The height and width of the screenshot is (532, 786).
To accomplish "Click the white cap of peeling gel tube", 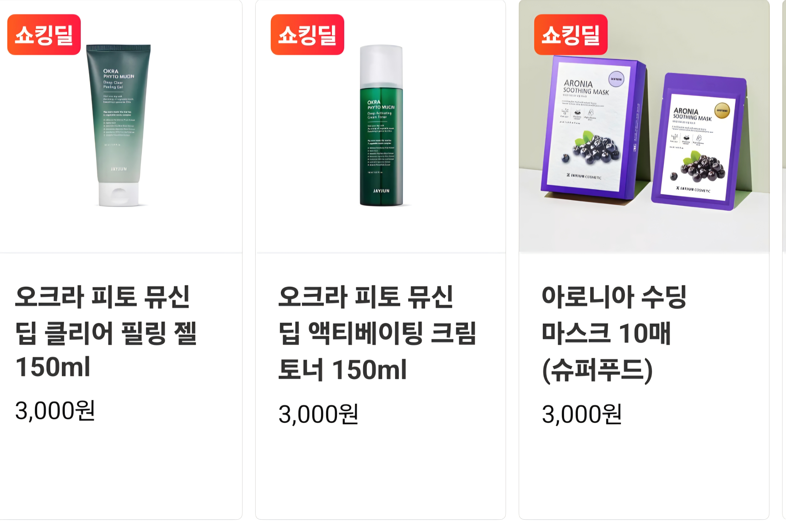I will point(119,194).
